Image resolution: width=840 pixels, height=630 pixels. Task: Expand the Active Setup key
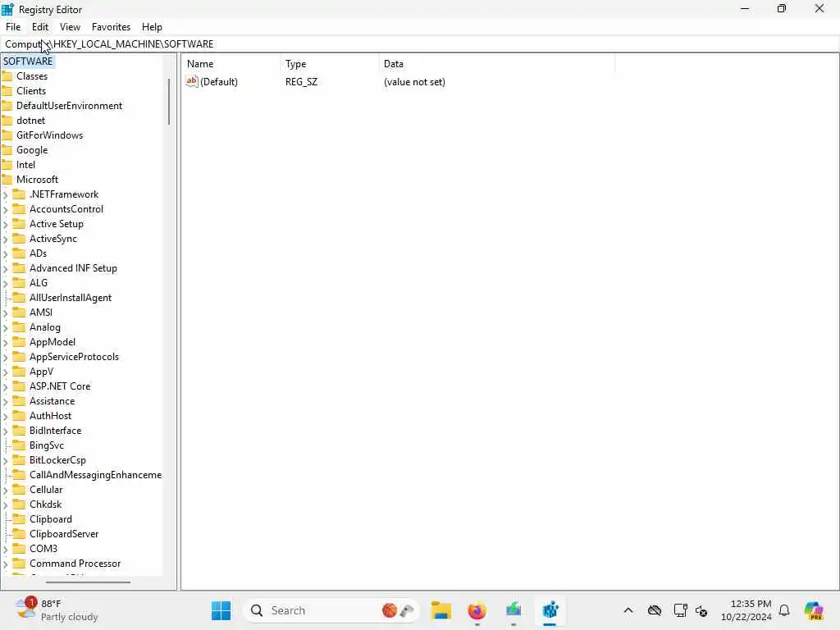click(x=6, y=225)
